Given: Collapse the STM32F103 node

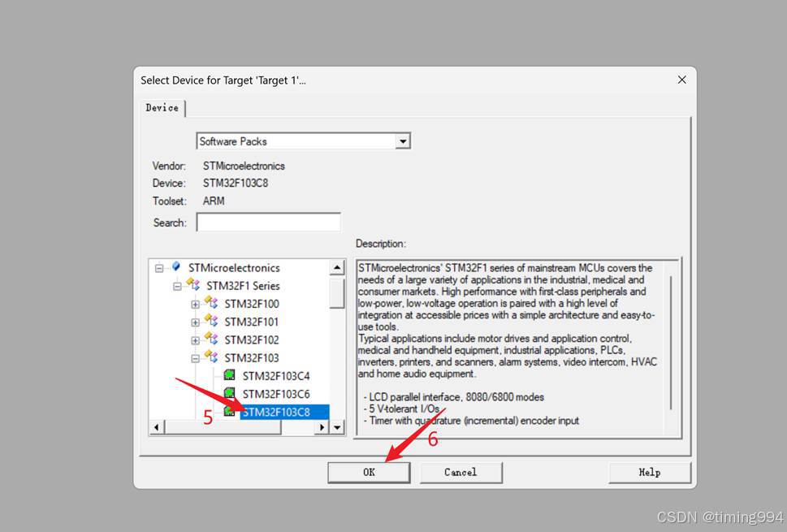Looking at the screenshot, I should tap(195, 358).
